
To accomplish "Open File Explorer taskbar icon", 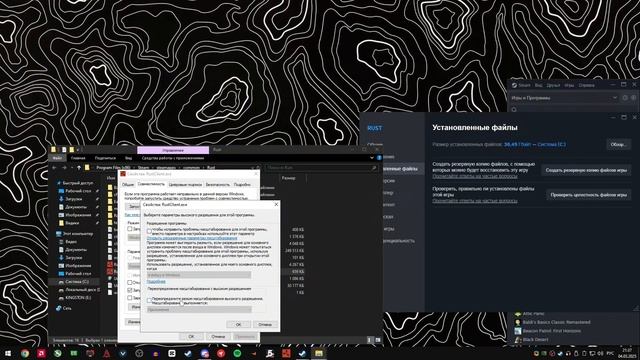I will tap(319, 353).
